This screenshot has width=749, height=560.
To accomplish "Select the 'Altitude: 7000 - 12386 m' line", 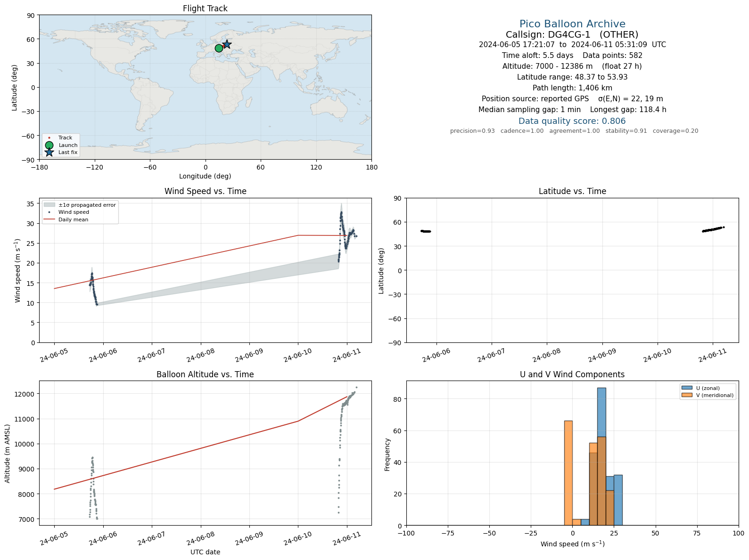I will pyautogui.click(x=572, y=66).
